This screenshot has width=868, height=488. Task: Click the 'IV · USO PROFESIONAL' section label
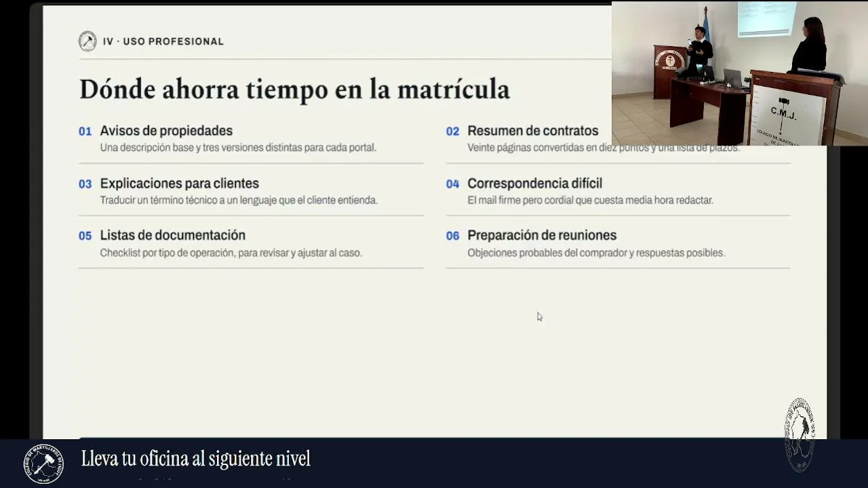pos(163,41)
